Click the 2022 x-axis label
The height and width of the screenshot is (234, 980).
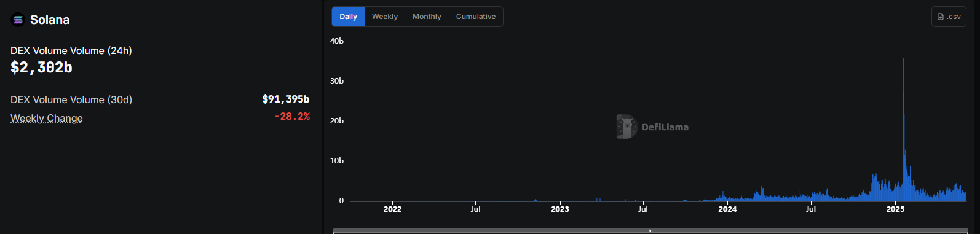(x=392, y=209)
